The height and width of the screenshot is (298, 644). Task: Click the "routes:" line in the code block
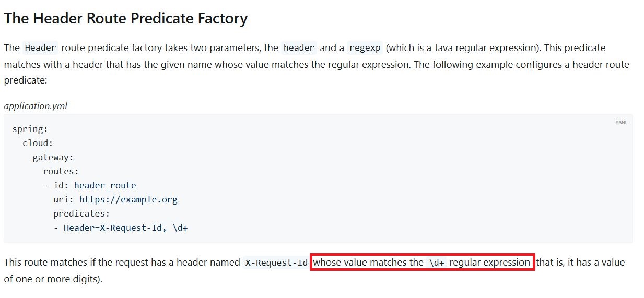click(x=61, y=171)
